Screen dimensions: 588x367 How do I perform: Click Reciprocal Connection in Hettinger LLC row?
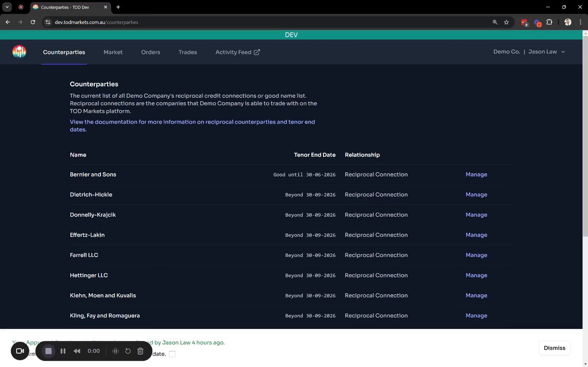(x=376, y=276)
